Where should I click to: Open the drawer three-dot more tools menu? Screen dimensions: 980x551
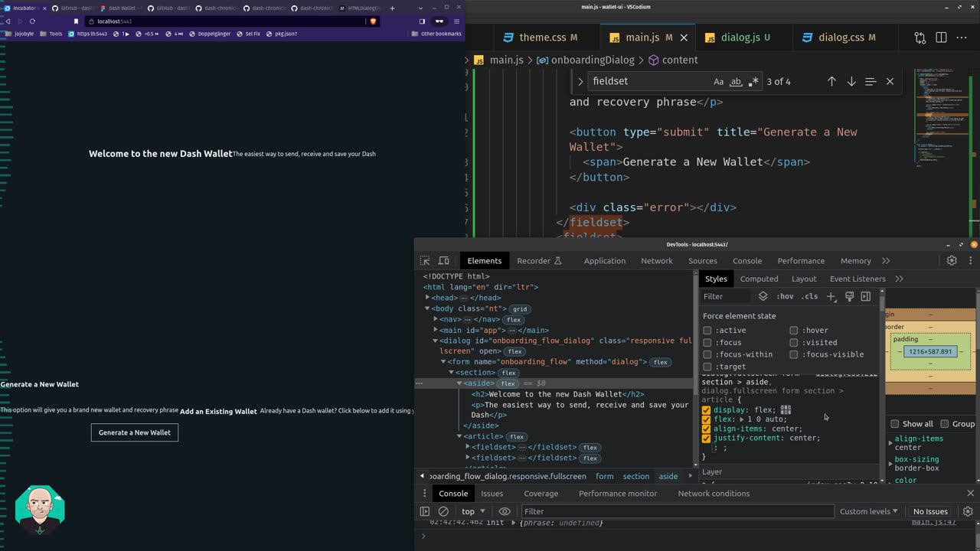[425, 494]
